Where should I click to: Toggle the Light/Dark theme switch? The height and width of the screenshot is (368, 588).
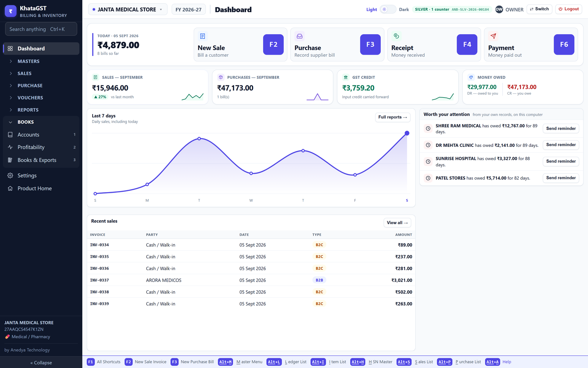388,10
